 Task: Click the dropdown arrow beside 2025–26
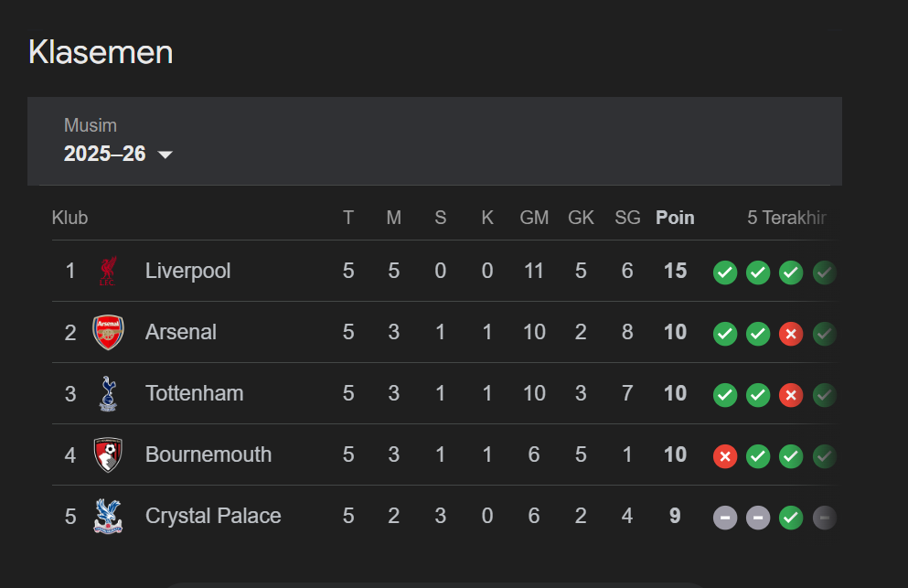click(165, 155)
